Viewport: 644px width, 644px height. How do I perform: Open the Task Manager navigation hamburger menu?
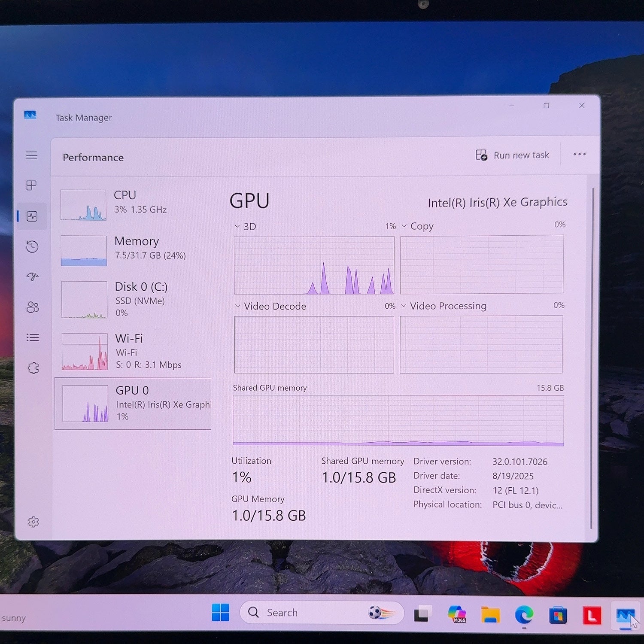pos(32,155)
